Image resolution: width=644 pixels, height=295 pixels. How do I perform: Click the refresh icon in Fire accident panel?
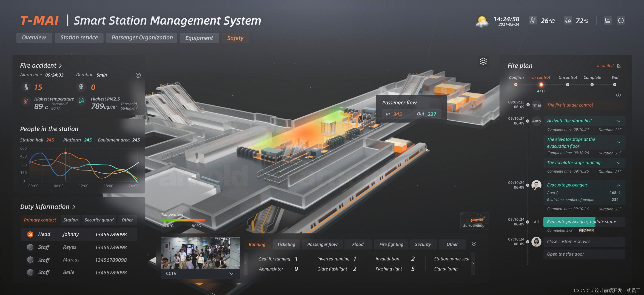pos(138,75)
